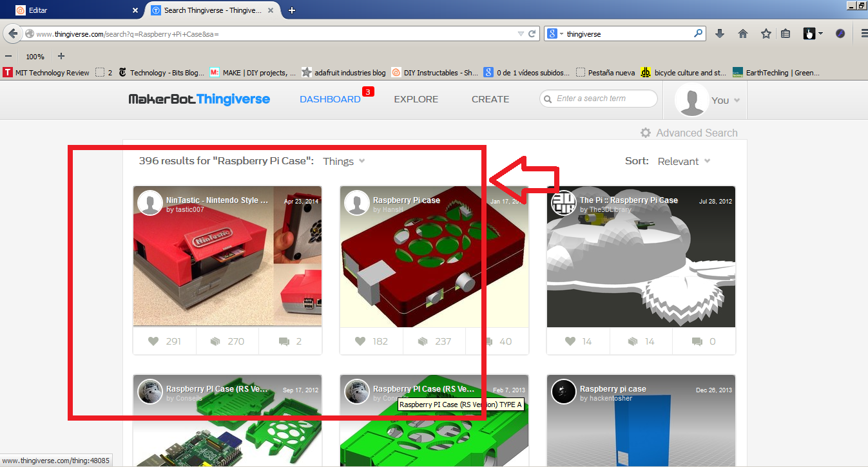
Task: Open the Sort Relevant dropdown
Action: pos(684,161)
